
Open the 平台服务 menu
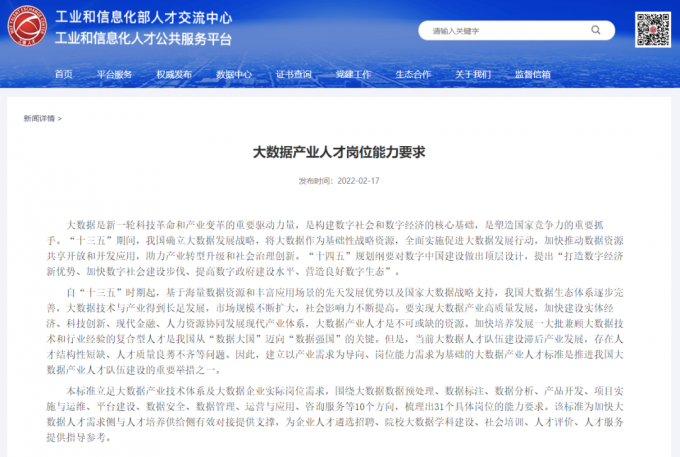pos(114,74)
